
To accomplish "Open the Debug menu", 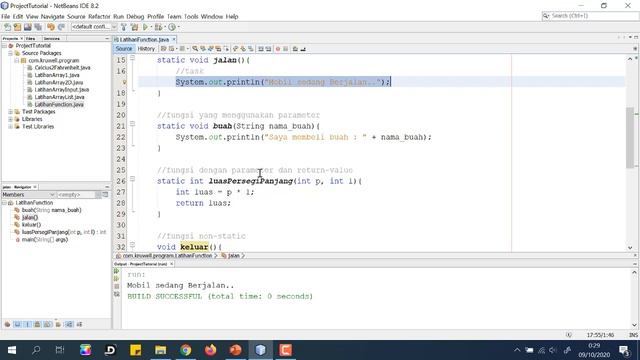I will [x=135, y=16].
